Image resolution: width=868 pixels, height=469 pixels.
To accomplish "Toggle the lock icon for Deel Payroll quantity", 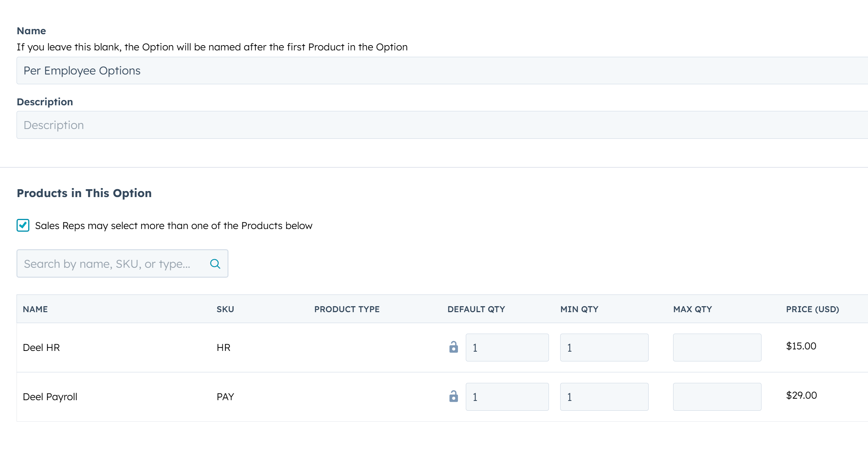I will coord(453,396).
